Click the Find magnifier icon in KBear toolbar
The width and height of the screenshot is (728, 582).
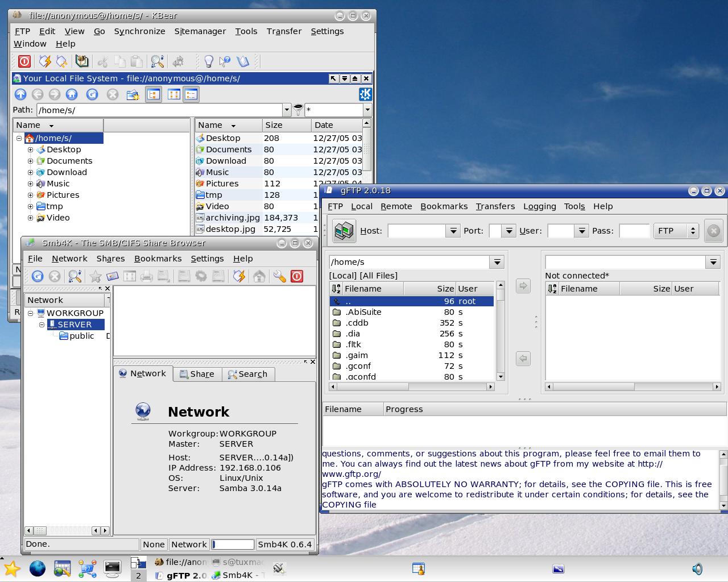point(158,61)
